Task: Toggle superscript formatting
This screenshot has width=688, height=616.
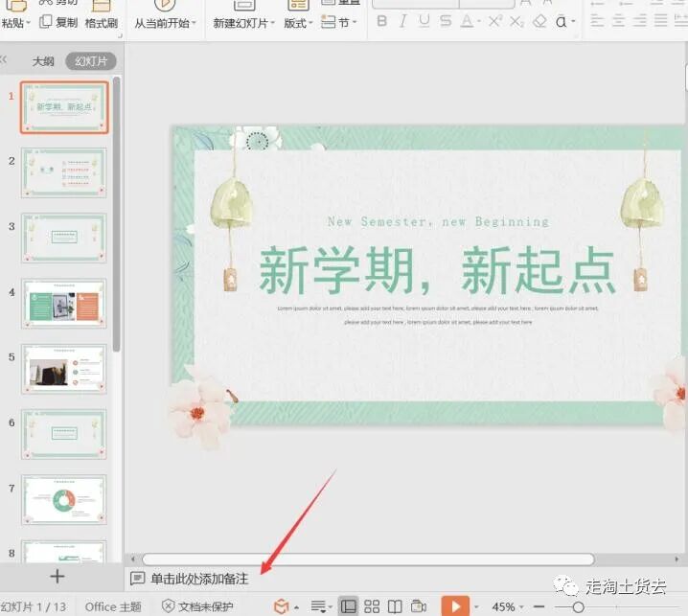Action: (495, 21)
